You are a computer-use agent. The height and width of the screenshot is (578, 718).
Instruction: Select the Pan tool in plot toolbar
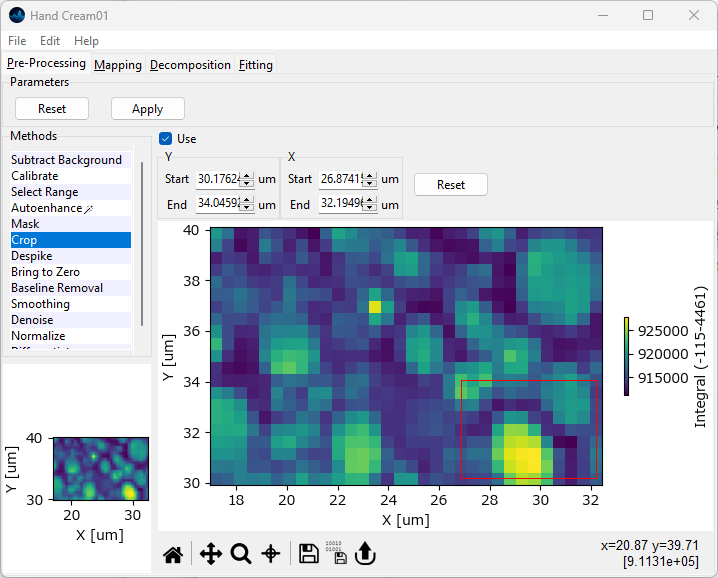click(x=210, y=554)
